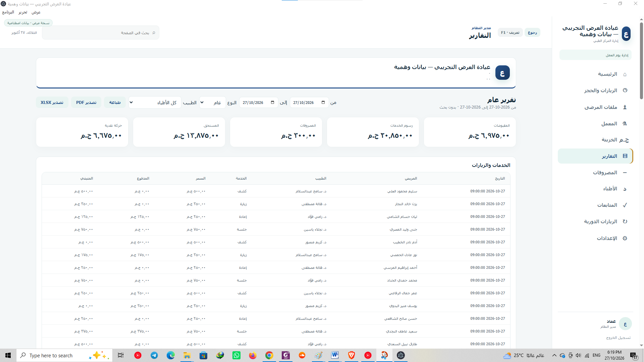Click the المصروفات minus icon
Viewport: 644px width, 362px height.
[x=625, y=173]
